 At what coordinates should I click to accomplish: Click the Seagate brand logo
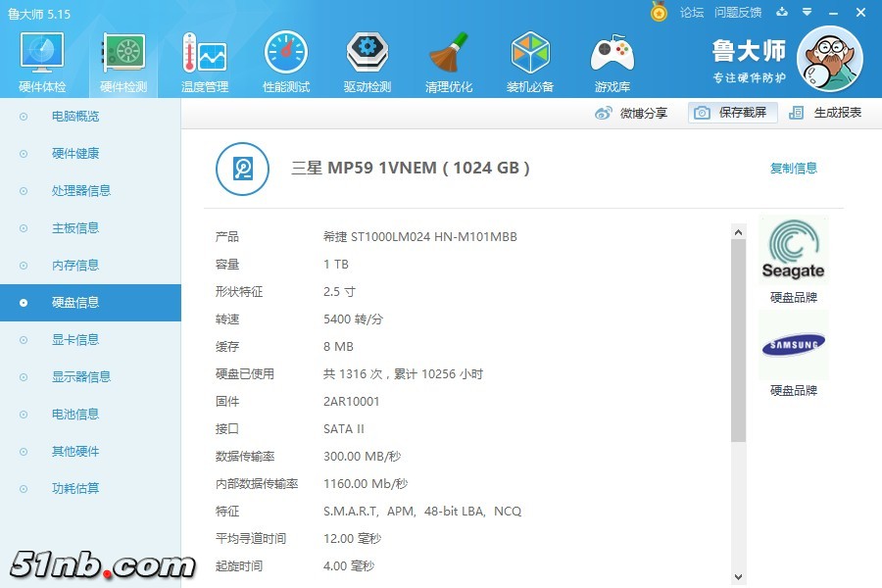(x=793, y=251)
